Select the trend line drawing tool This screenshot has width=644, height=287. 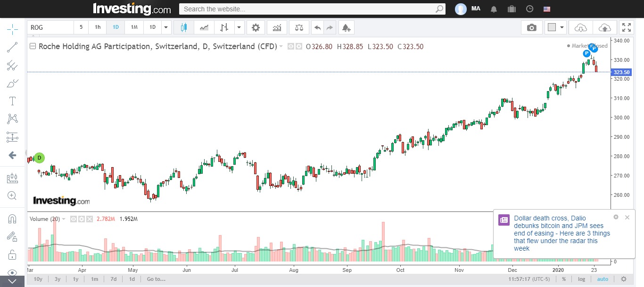click(12, 47)
